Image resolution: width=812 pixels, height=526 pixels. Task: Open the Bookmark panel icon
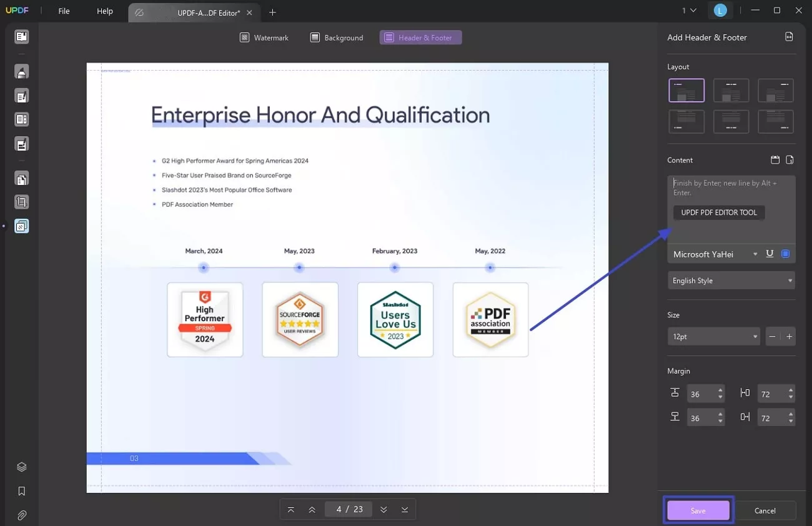click(22, 492)
